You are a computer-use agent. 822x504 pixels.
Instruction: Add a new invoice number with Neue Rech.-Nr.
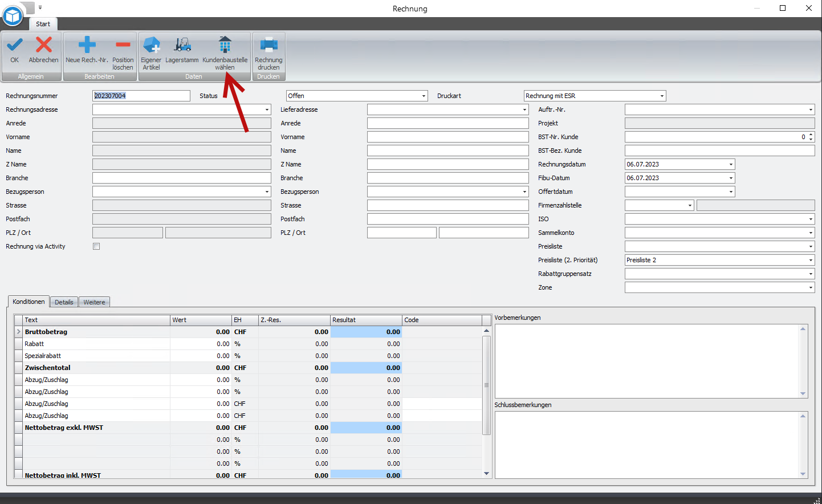pos(87,46)
